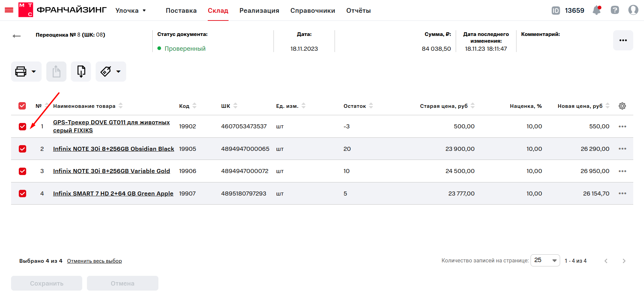Click the Сохранить button
Viewport: 644px width, 298px height.
(x=47, y=283)
